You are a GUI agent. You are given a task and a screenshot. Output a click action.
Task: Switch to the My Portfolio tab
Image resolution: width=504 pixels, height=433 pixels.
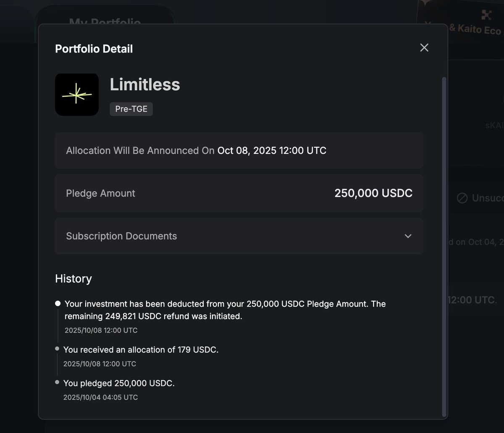(105, 21)
